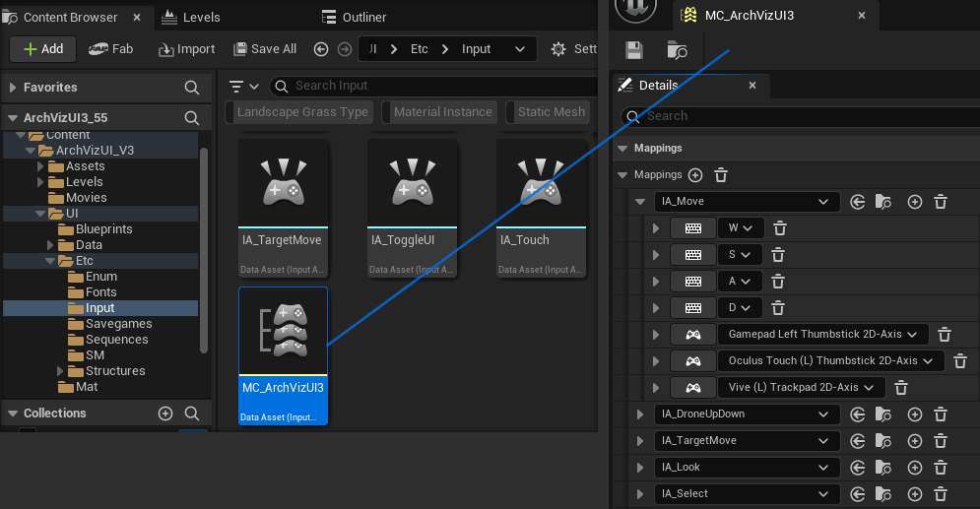Click the save icon in the MC_ArchVizUI3 editor

pyautogui.click(x=634, y=50)
